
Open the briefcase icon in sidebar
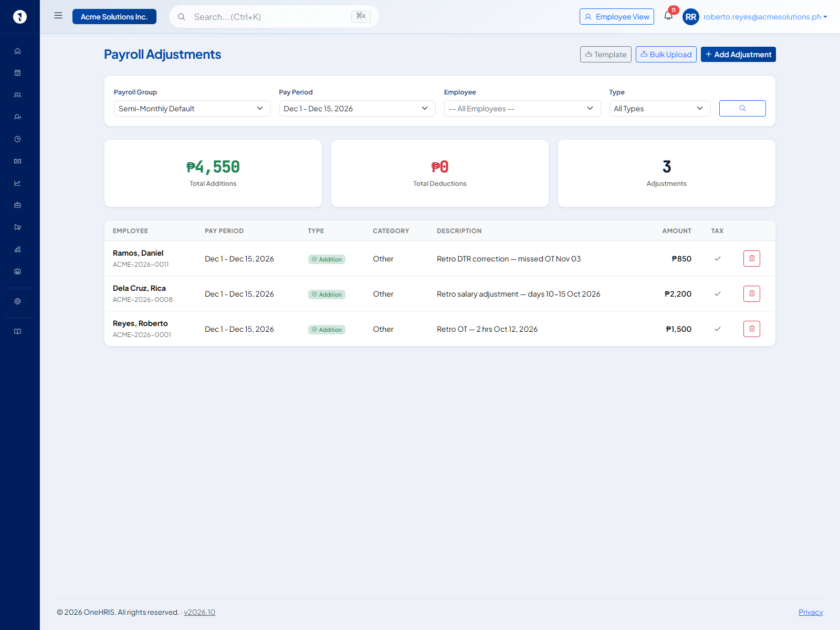(x=17, y=205)
